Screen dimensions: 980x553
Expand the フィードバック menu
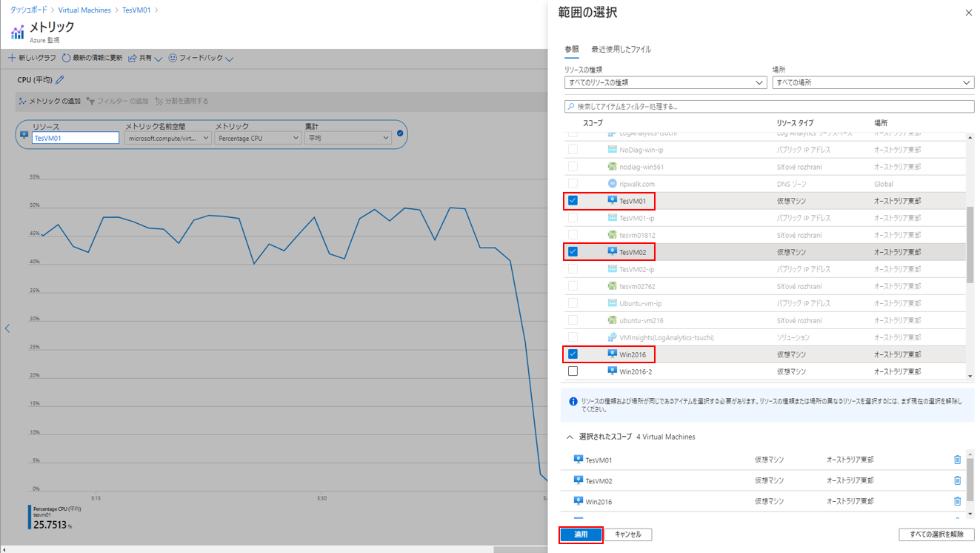(x=201, y=58)
